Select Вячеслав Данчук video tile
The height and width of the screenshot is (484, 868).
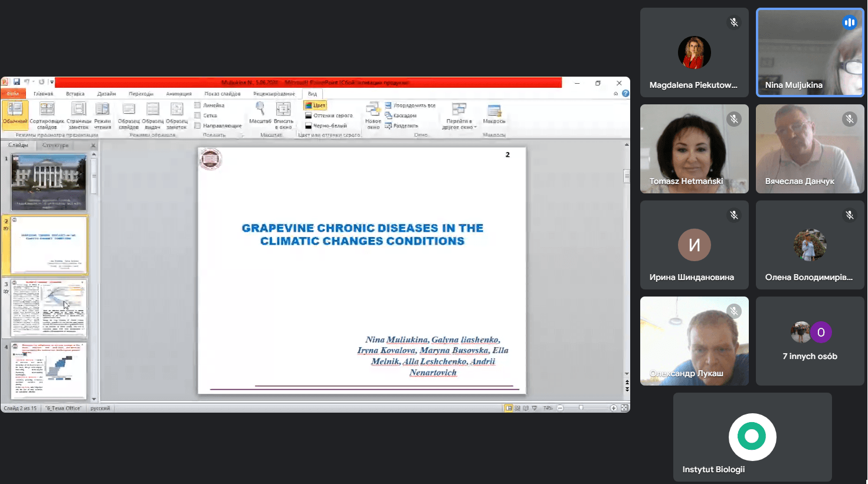(x=810, y=149)
